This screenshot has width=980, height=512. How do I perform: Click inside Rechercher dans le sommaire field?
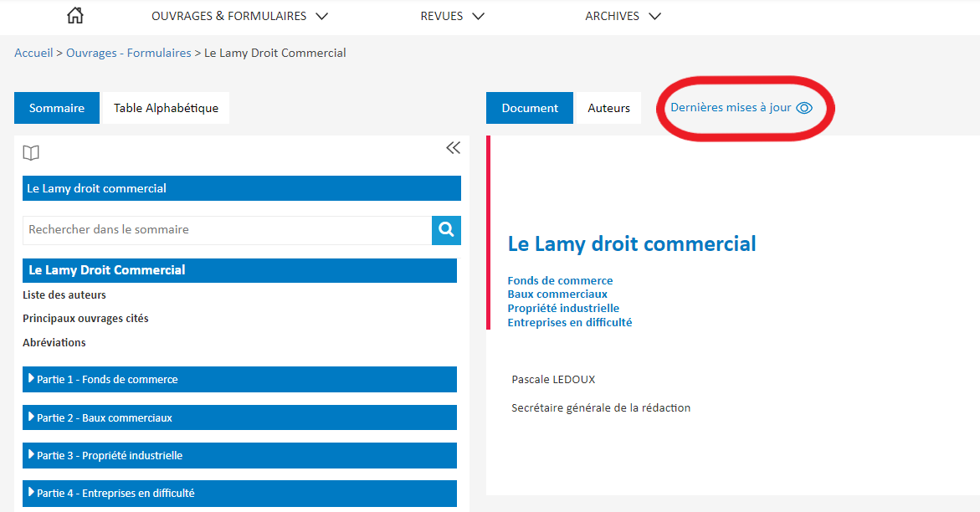pyautogui.click(x=227, y=230)
